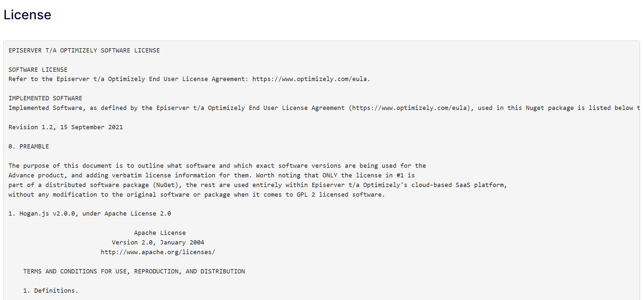Click the IMPLEMENTED SOFTWARE heading line
This screenshot has width=644, height=300.
pos(45,98)
